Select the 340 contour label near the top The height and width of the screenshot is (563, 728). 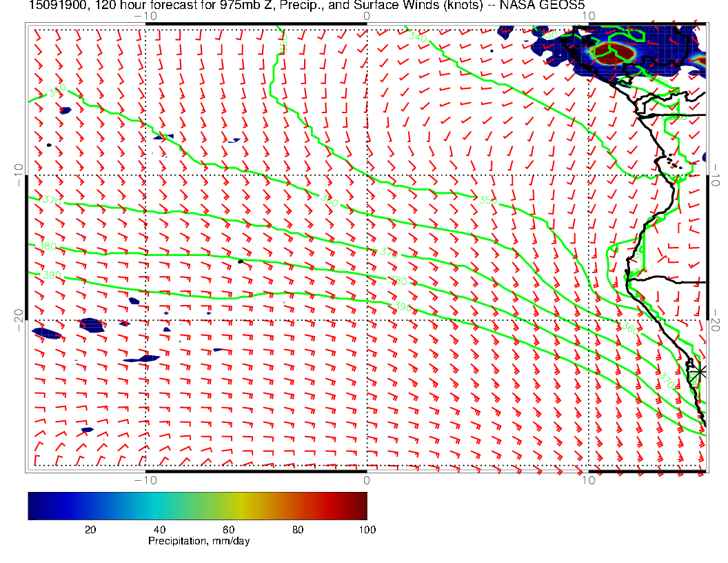pos(417,37)
